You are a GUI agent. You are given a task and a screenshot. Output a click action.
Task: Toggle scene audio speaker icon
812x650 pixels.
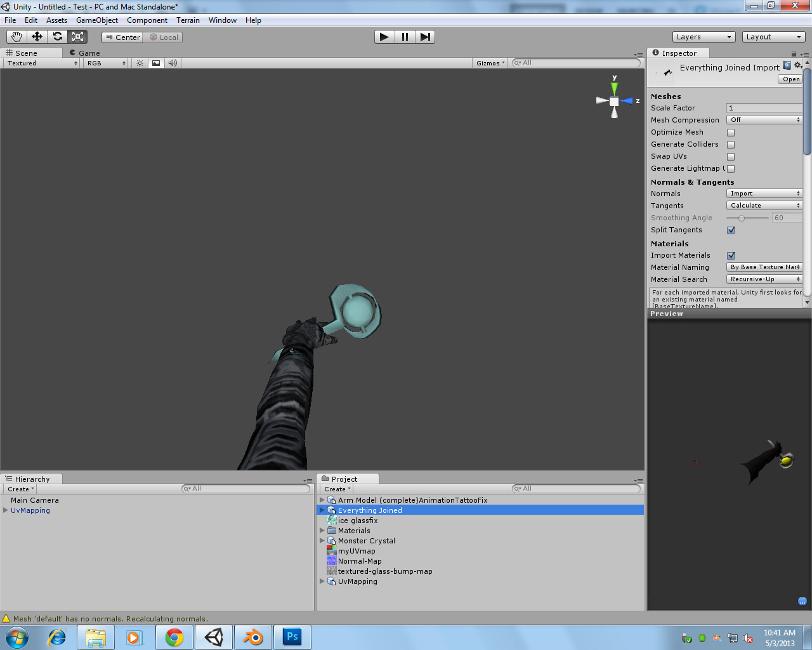173,63
